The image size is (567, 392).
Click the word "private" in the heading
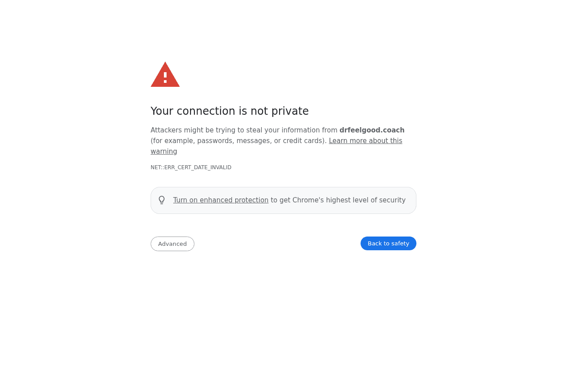coord(290,111)
